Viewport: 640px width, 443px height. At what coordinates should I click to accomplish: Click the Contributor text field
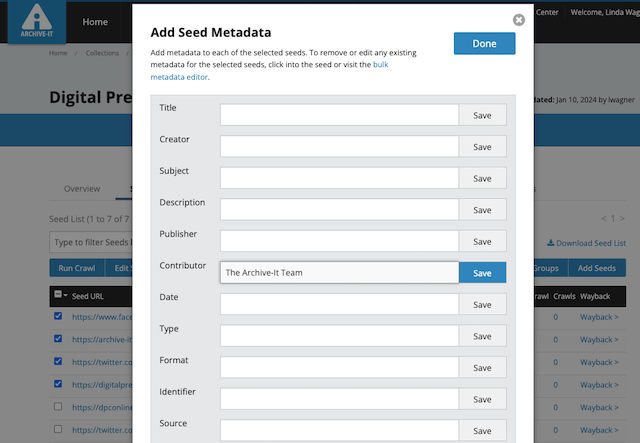click(339, 273)
